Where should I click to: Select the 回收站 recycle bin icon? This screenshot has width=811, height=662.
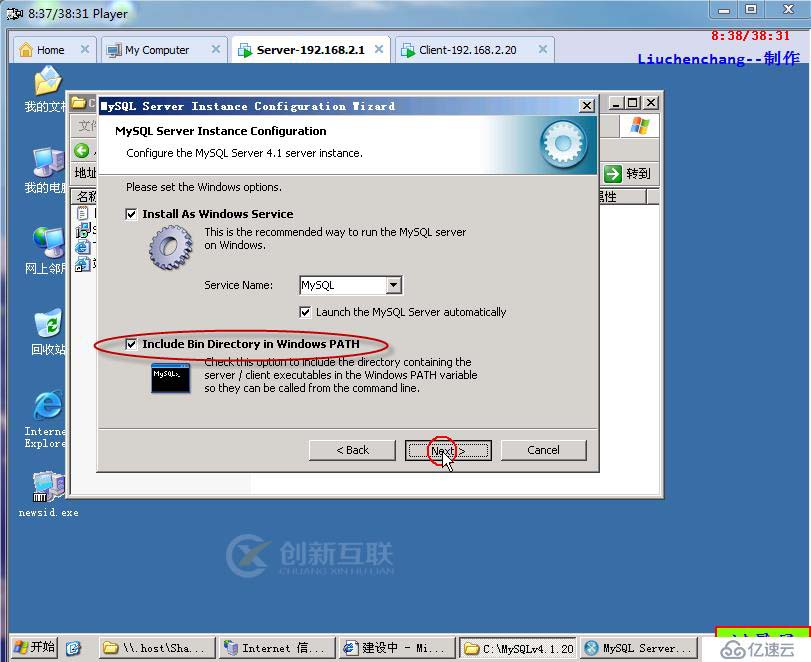tap(48, 332)
